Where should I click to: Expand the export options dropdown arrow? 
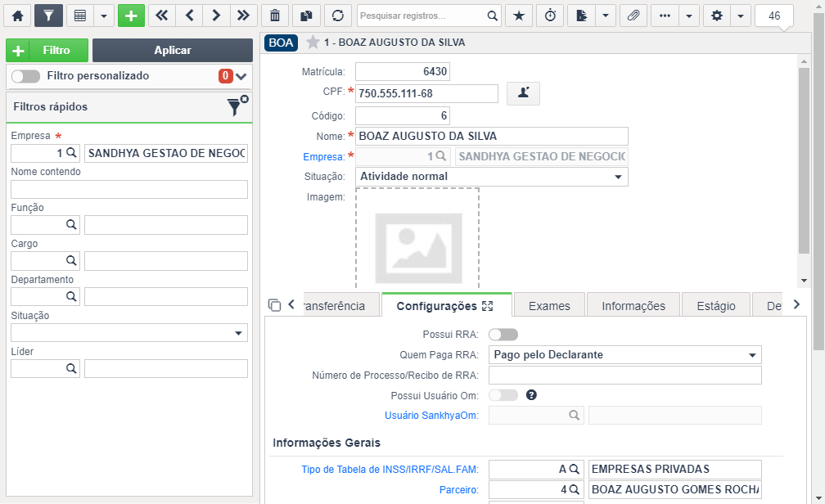[606, 16]
